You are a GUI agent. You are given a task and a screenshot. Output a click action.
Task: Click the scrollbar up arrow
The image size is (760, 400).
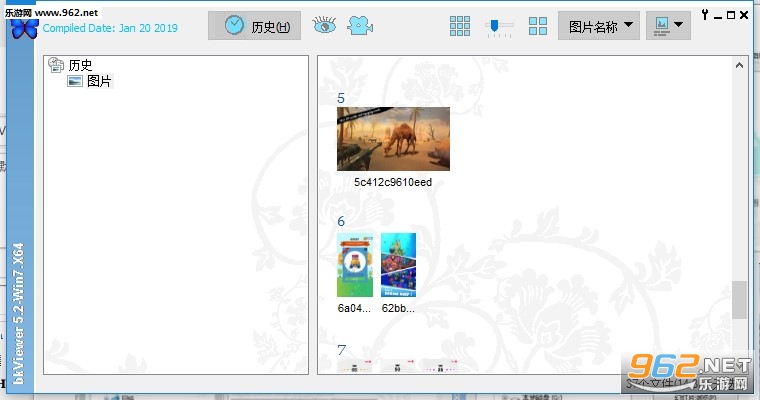(x=739, y=65)
